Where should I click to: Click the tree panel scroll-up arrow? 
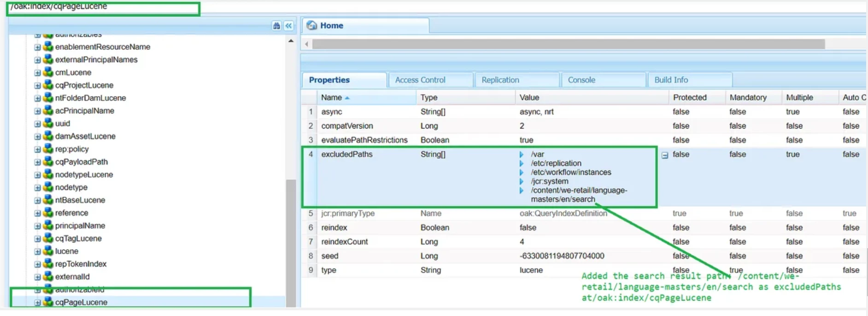[291, 41]
